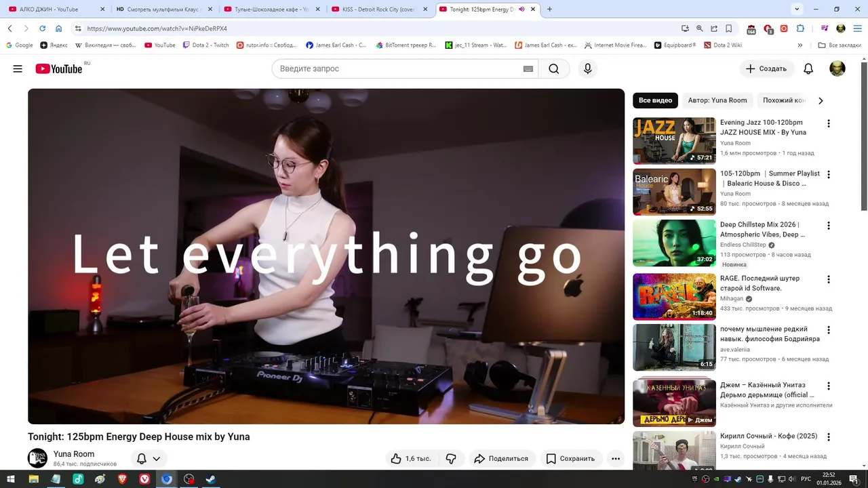The height and width of the screenshot is (488, 868).
Task: Open options for почему мышление редкий навык
Action: point(828,330)
